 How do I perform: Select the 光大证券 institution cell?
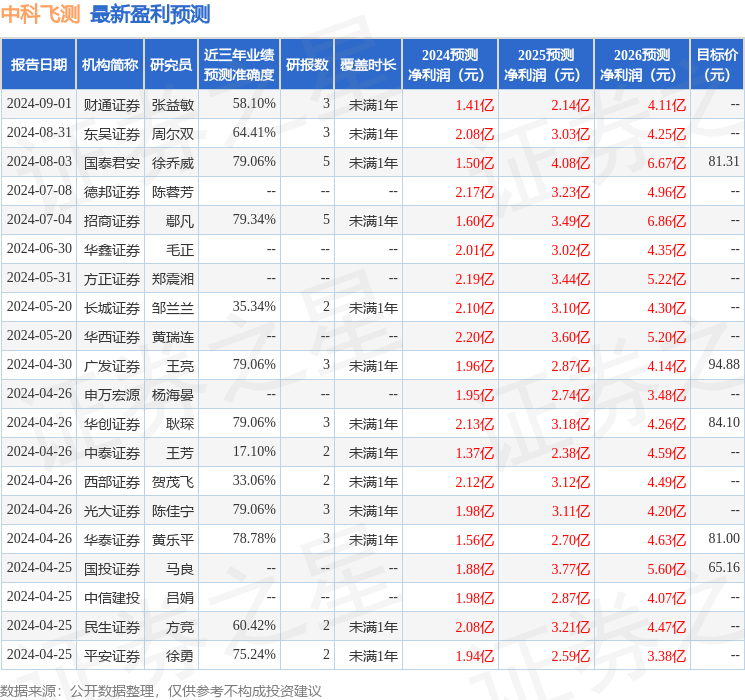pos(112,511)
